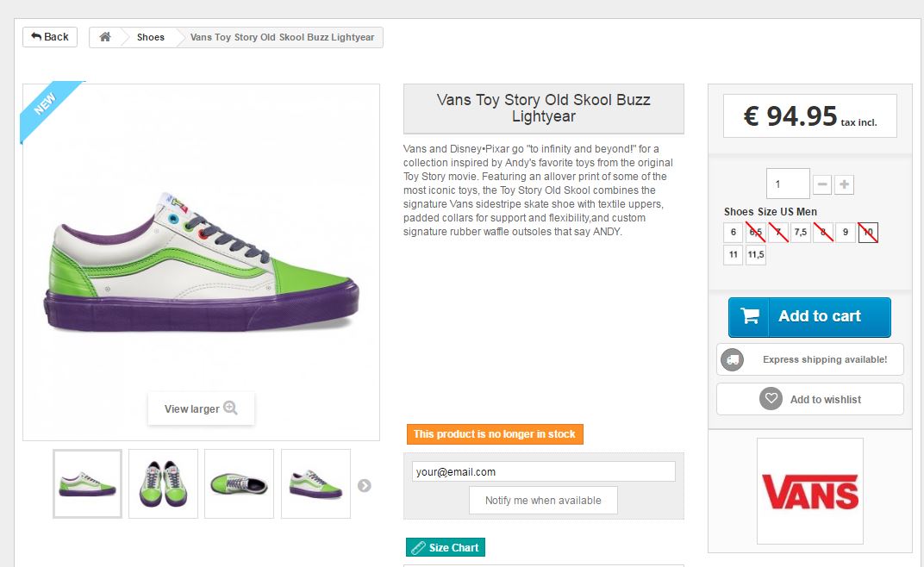Select shoe size 6
This screenshot has height=567, width=924.
pyautogui.click(x=734, y=233)
